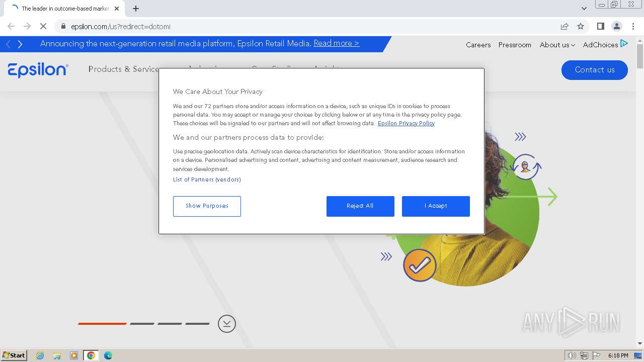The height and width of the screenshot is (362, 644).
Task: Expand the About us menu
Action: point(557,45)
